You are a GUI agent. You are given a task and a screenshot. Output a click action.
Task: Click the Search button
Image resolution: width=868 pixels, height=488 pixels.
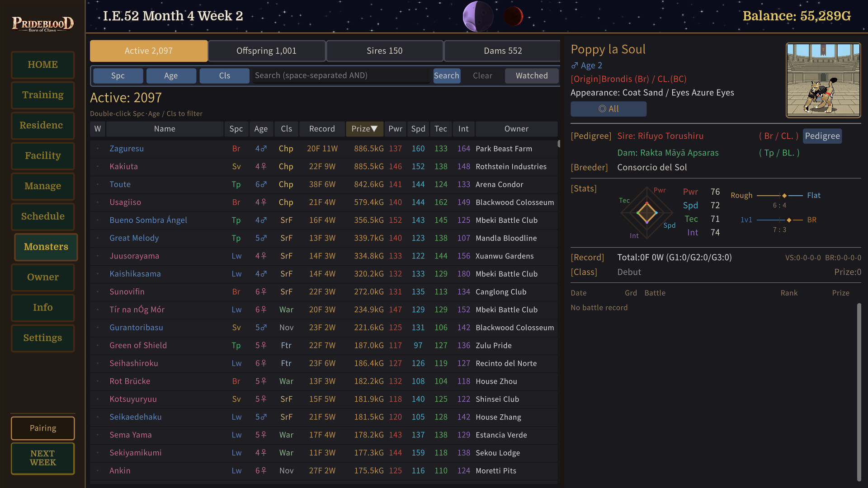pos(447,75)
